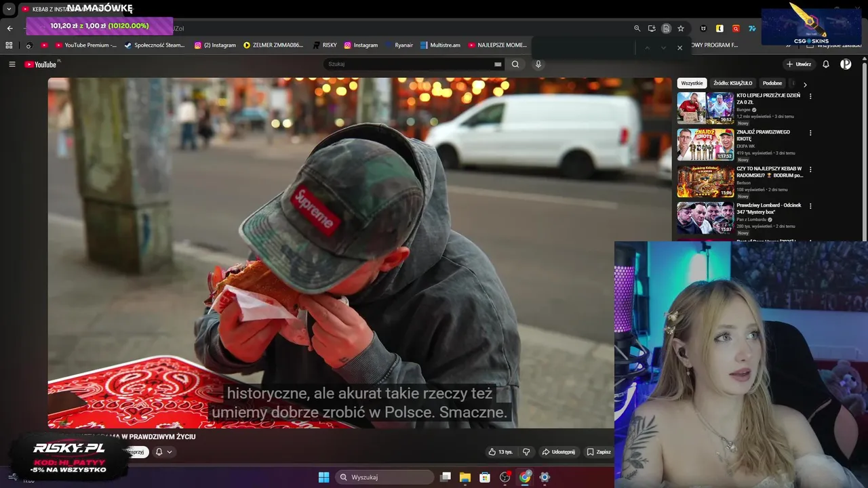Image resolution: width=868 pixels, height=488 pixels.
Task: Open the Multistre.am bookmark
Action: [x=440, y=45]
